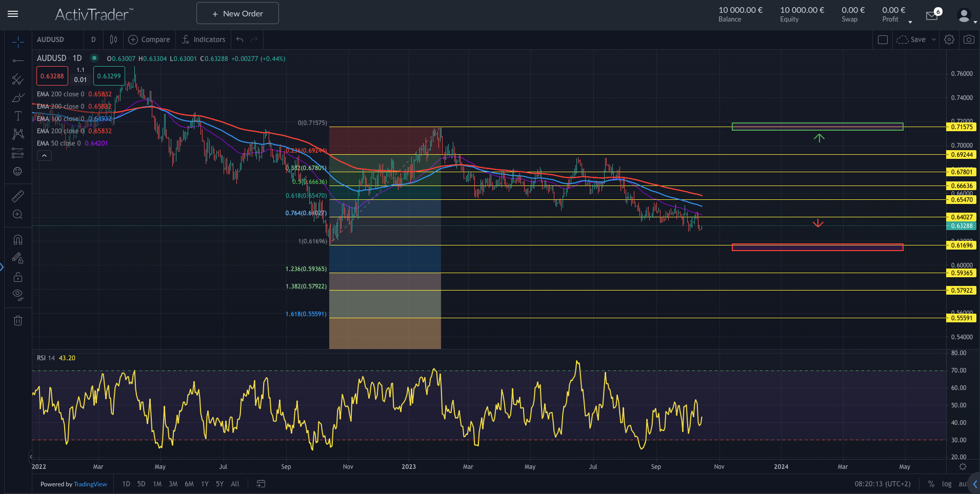Lock all drawings using the padlock icon

[x=18, y=277]
